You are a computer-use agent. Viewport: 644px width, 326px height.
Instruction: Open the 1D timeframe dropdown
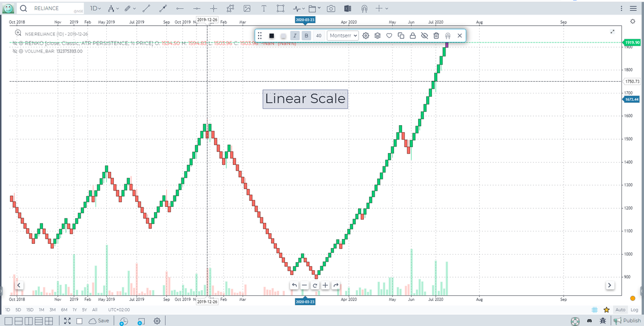click(x=96, y=9)
